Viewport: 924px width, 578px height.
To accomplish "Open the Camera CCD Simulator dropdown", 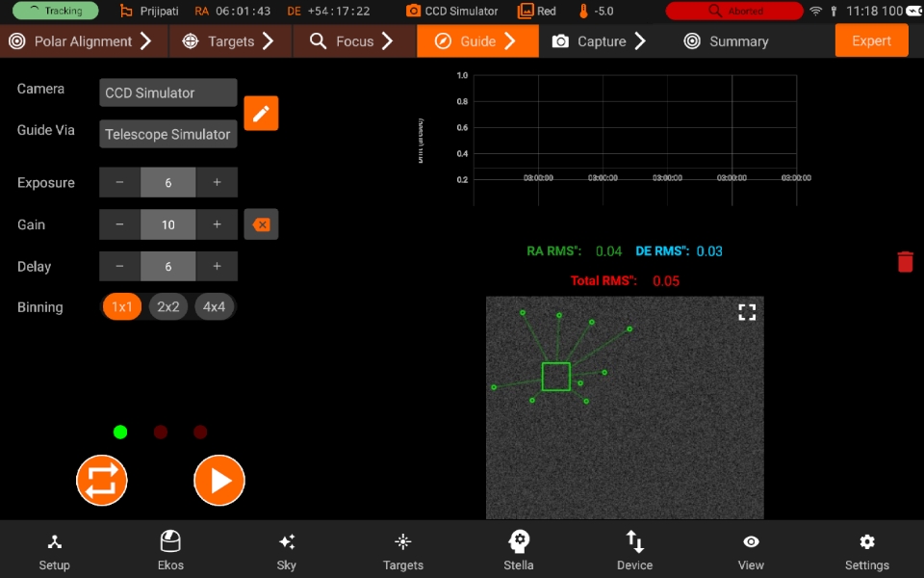I will (x=167, y=92).
